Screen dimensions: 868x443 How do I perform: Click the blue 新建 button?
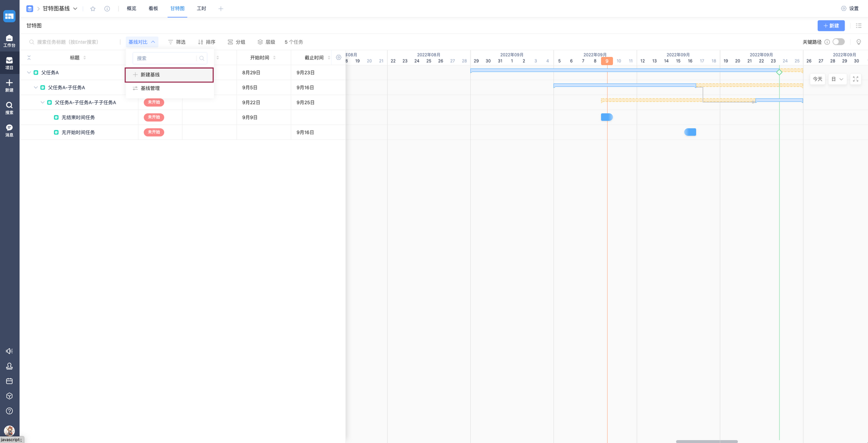pyautogui.click(x=831, y=26)
